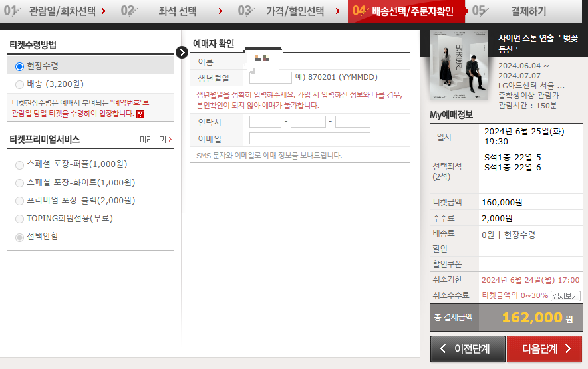The height and width of the screenshot is (369, 588).
Task: Click the 예) 870201 (YYMMDD) format hint
Action: tap(336, 77)
